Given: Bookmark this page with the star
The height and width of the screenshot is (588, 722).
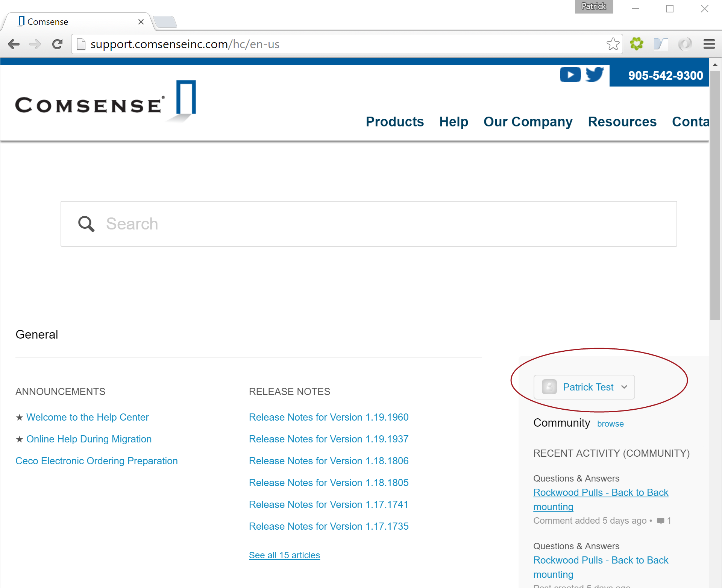Looking at the screenshot, I should point(613,44).
